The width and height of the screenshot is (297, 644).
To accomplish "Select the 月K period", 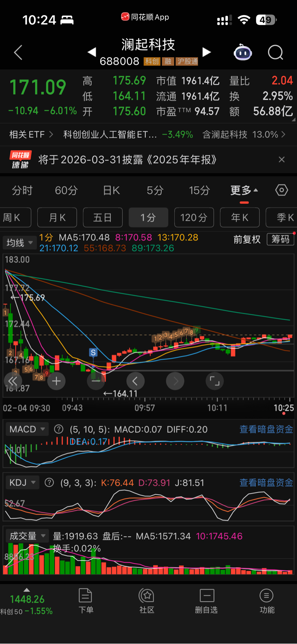I will (x=57, y=217).
